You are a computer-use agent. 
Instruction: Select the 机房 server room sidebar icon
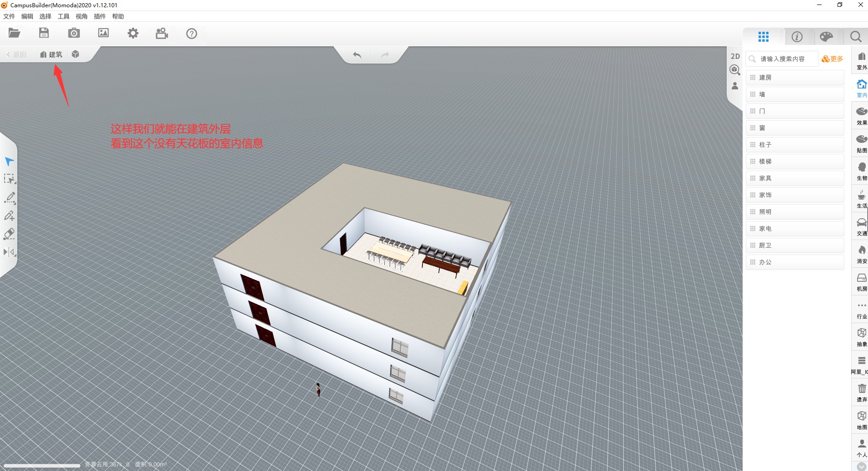click(x=861, y=282)
